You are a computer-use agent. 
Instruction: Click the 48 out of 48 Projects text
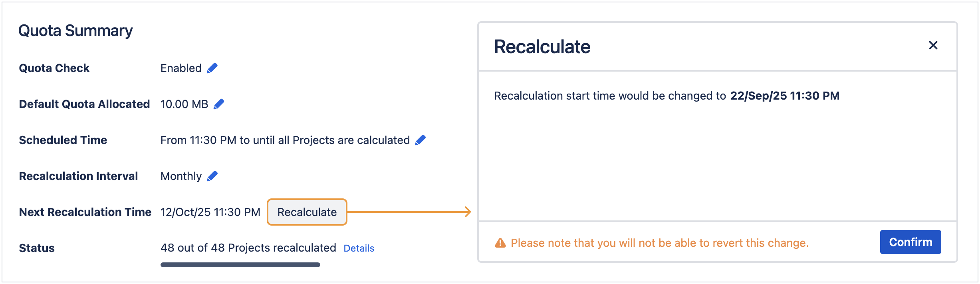pyautogui.click(x=248, y=248)
